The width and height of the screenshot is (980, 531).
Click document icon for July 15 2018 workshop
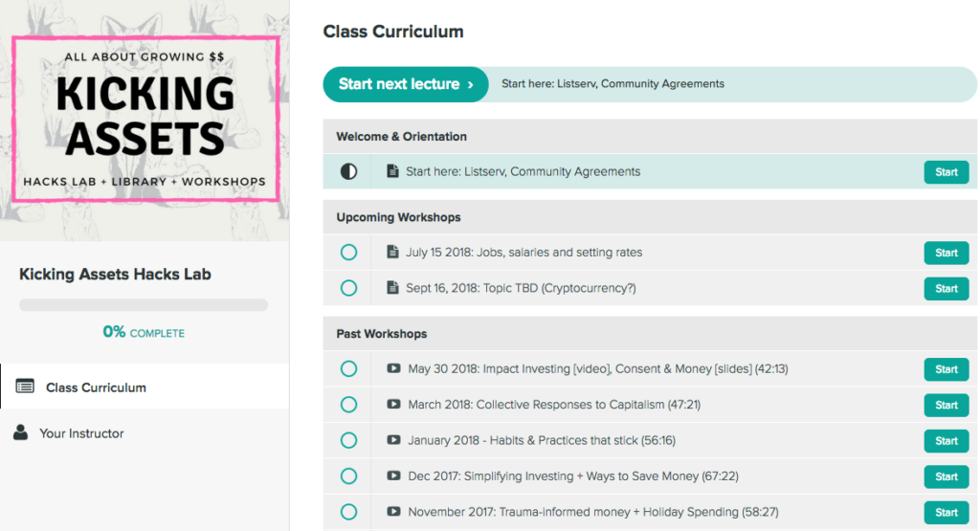click(x=392, y=252)
